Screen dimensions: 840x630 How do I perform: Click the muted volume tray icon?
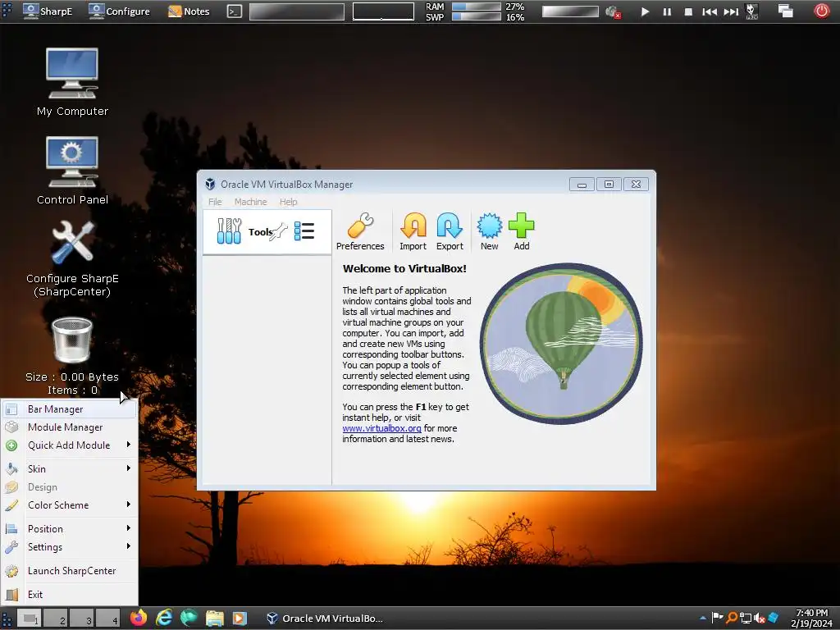759,619
